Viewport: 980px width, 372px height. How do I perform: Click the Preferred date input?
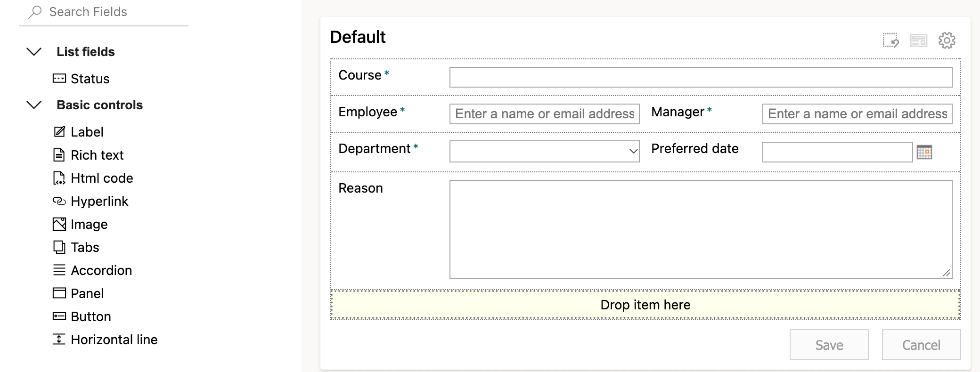[838, 152]
